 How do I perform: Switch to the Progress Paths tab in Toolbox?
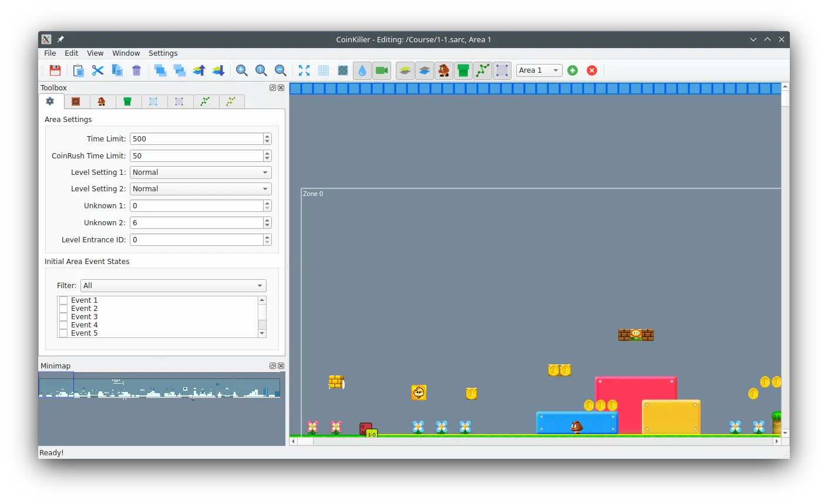pos(231,102)
